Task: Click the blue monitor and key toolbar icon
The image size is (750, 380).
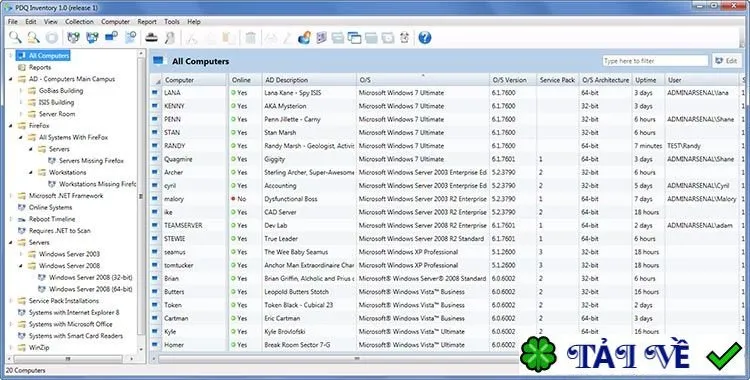Action: pos(111,37)
